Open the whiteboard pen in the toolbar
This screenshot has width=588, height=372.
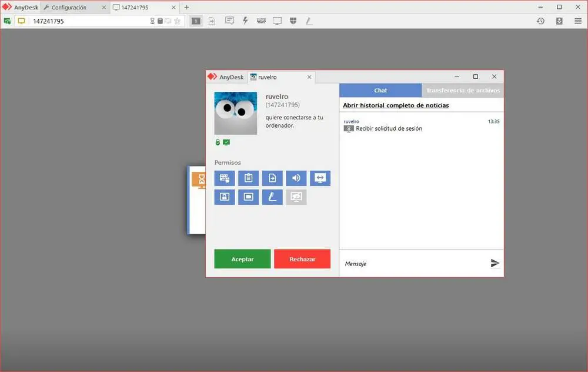(x=309, y=21)
